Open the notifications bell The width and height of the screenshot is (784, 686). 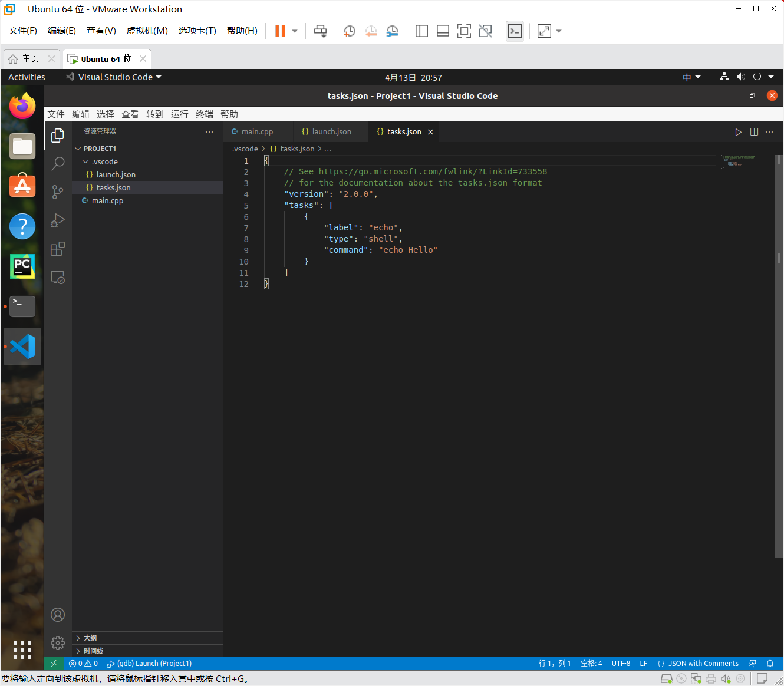[x=770, y=664]
